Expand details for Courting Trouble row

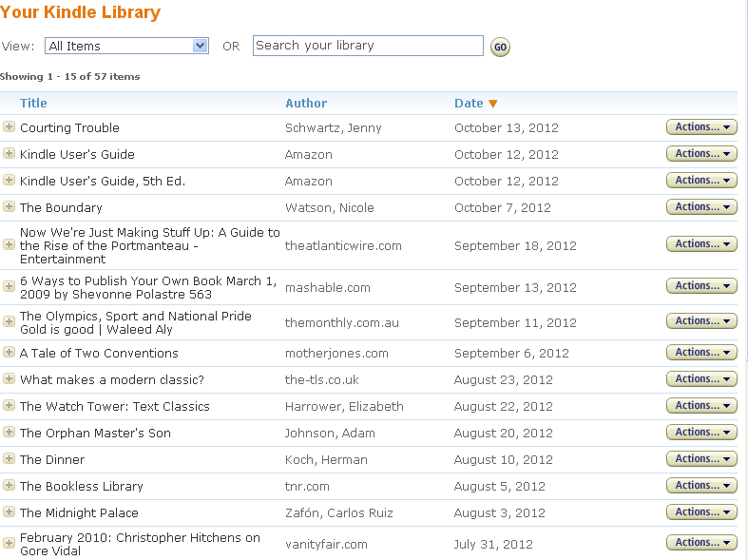point(9,126)
